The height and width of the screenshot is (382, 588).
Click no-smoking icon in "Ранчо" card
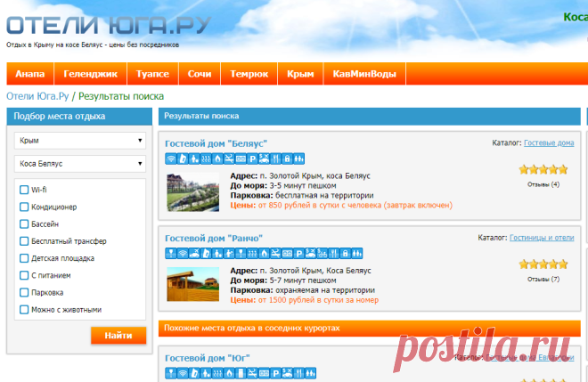(275, 254)
